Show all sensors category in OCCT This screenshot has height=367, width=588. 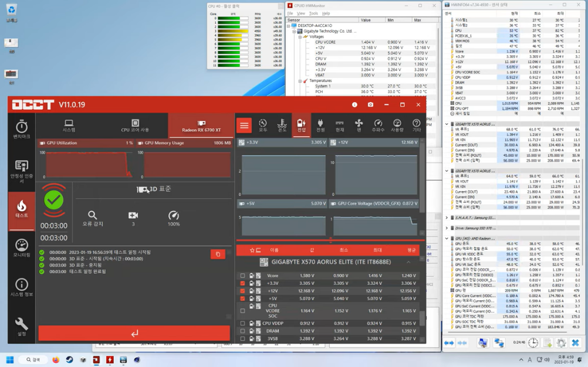click(x=263, y=125)
